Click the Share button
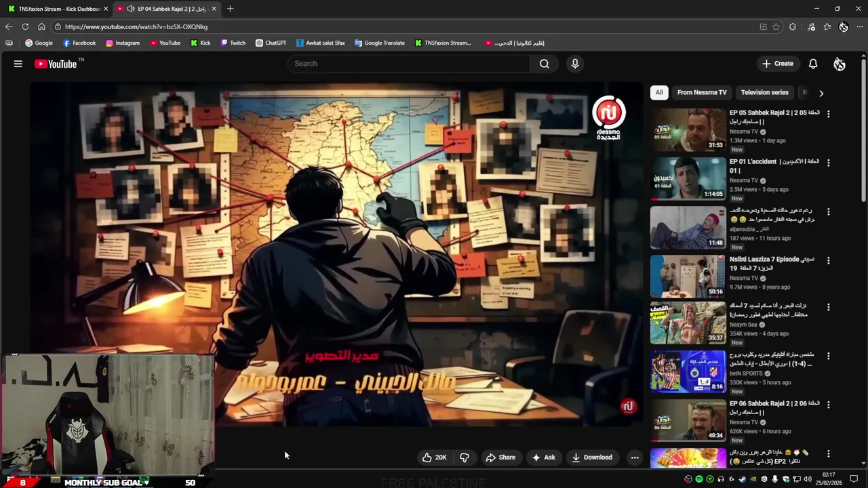The image size is (868, 488). coord(500,457)
